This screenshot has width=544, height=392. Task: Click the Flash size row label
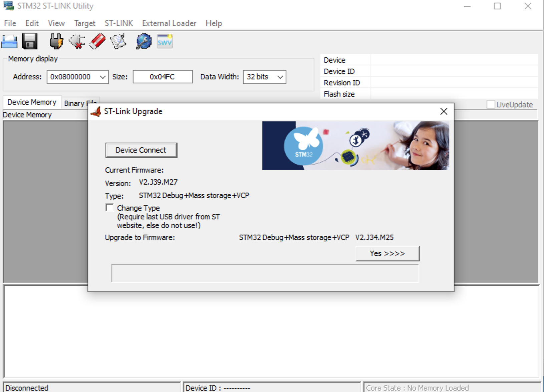click(x=339, y=94)
